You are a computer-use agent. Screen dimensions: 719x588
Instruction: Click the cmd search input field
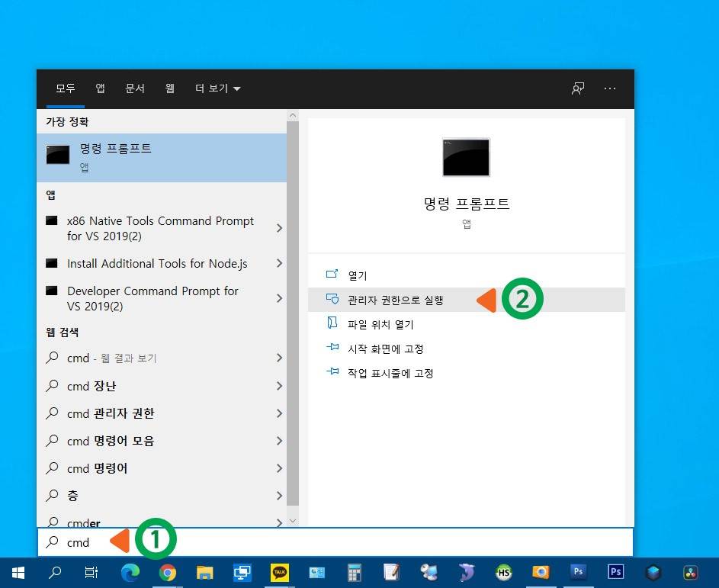tap(335, 542)
